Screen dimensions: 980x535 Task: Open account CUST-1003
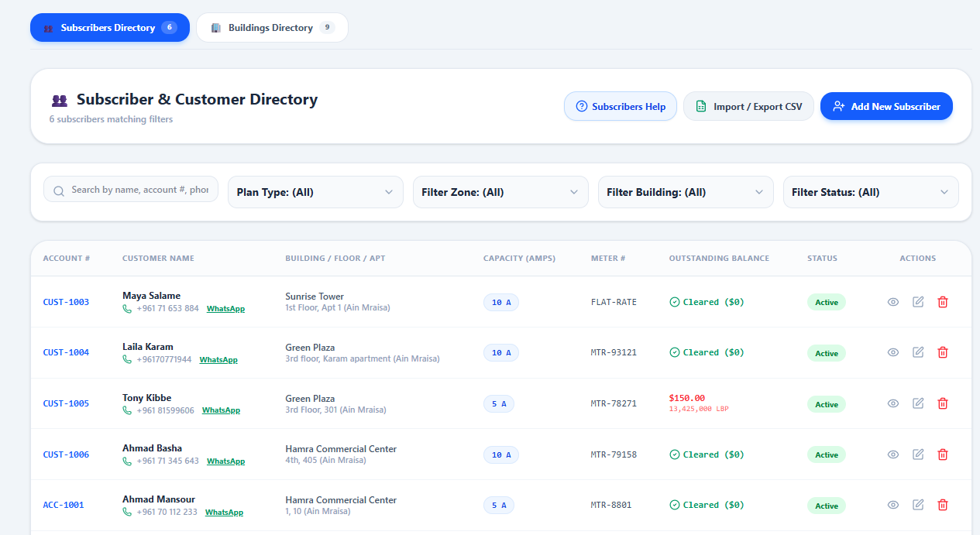point(66,302)
